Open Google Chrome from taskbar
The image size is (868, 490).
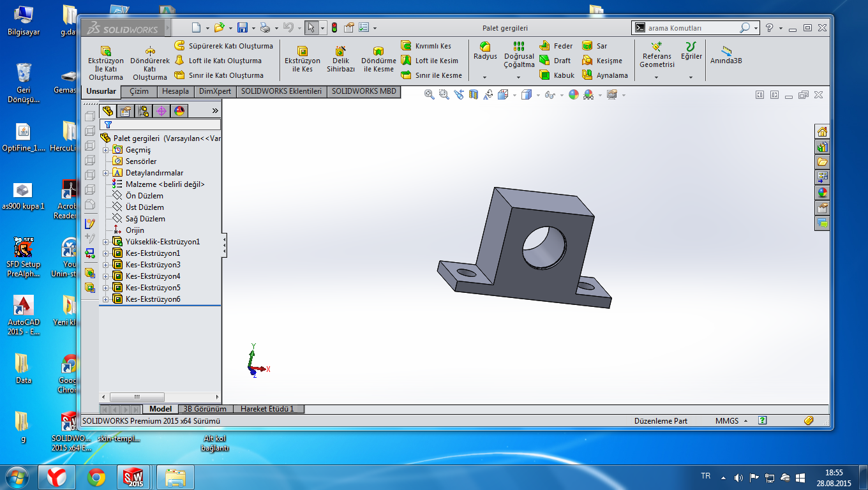click(x=97, y=477)
